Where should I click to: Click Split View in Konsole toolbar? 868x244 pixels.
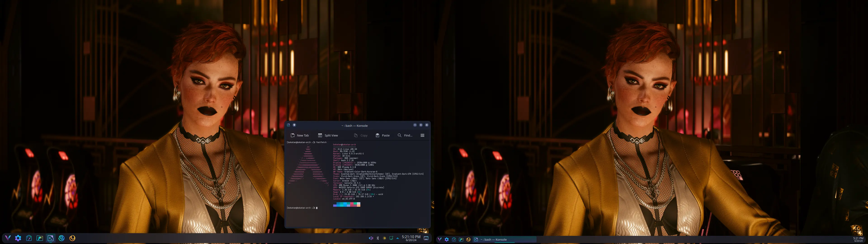pos(328,136)
